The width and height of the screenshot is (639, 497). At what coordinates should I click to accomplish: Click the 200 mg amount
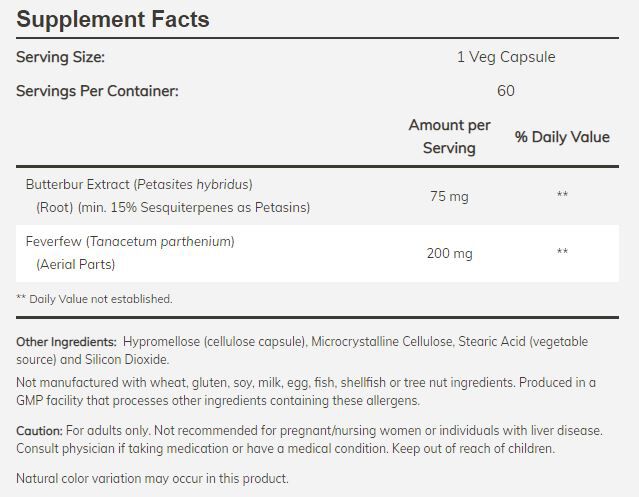[x=448, y=253]
